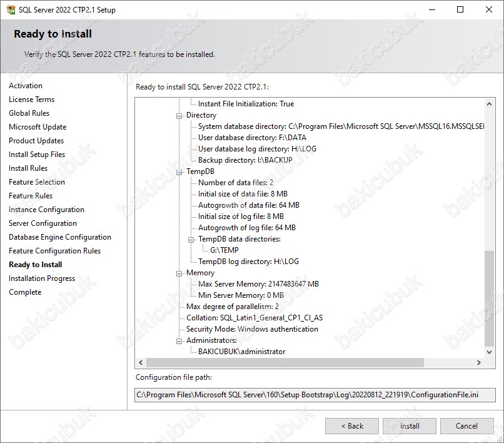This screenshot has width=504, height=443.
Task: Select Max Server Memory: 2147483647 MB row
Action: 258,284
